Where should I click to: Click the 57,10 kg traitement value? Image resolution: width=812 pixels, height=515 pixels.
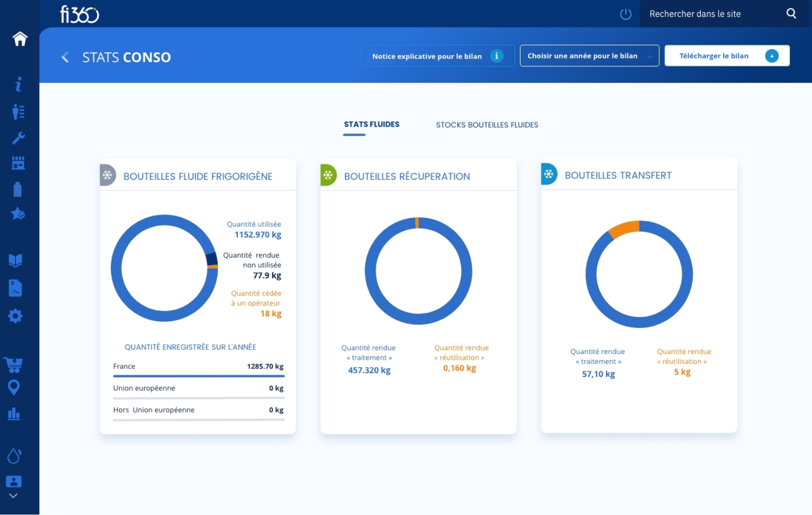tap(598, 374)
